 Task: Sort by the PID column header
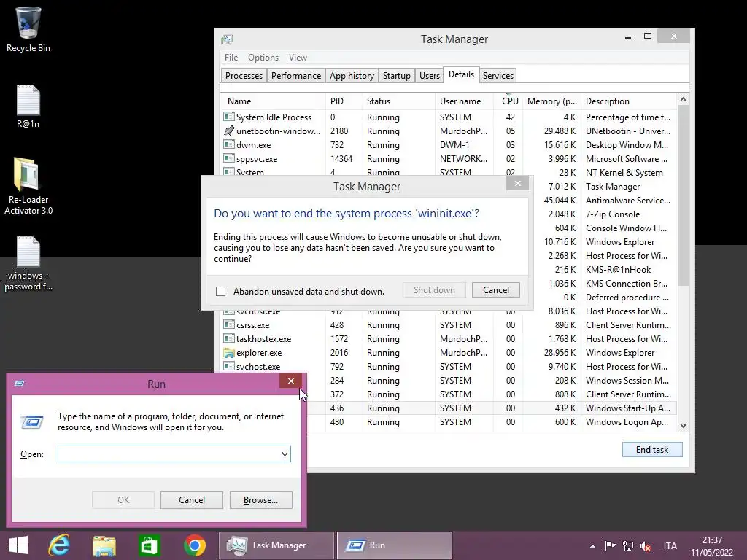pyautogui.click(x=344, y=101)
